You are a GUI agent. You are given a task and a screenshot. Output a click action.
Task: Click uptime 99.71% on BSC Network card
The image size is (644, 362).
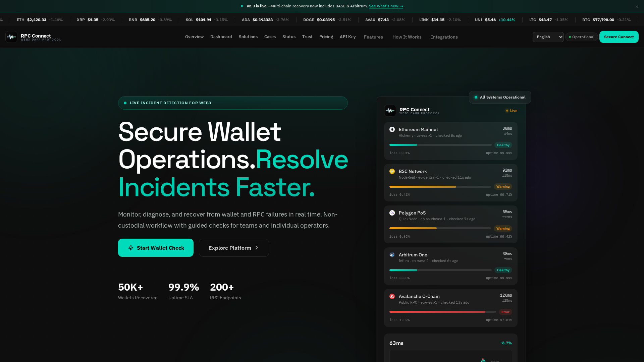[x=499, y=195]
